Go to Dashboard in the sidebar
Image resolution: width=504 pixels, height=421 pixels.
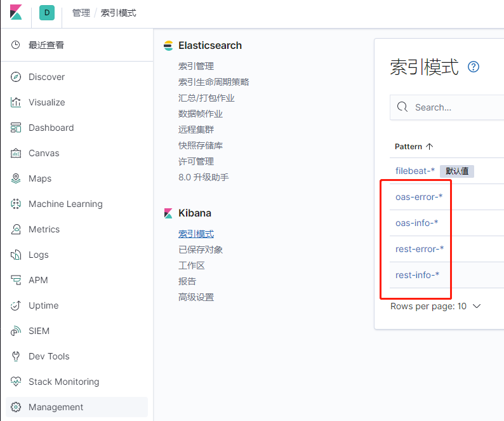51,128
